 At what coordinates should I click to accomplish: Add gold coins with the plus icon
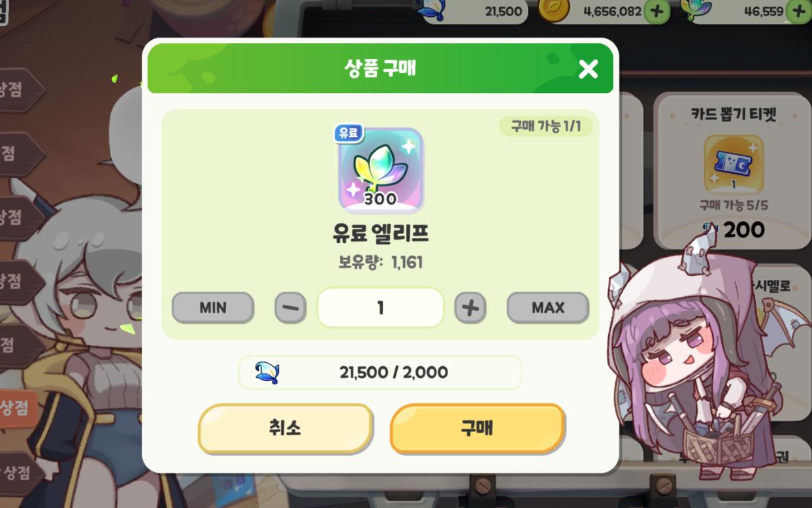tap(657, 11)
